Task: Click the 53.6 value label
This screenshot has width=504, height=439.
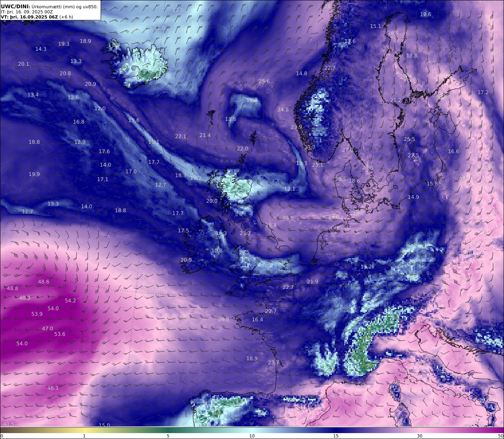Action: tap(60, 334)
